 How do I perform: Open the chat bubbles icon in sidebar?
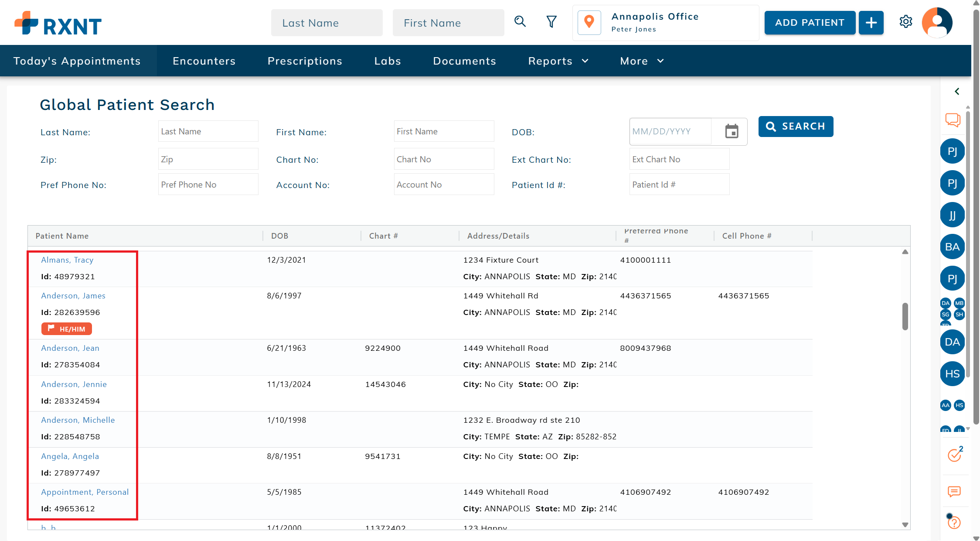point(953,120)
